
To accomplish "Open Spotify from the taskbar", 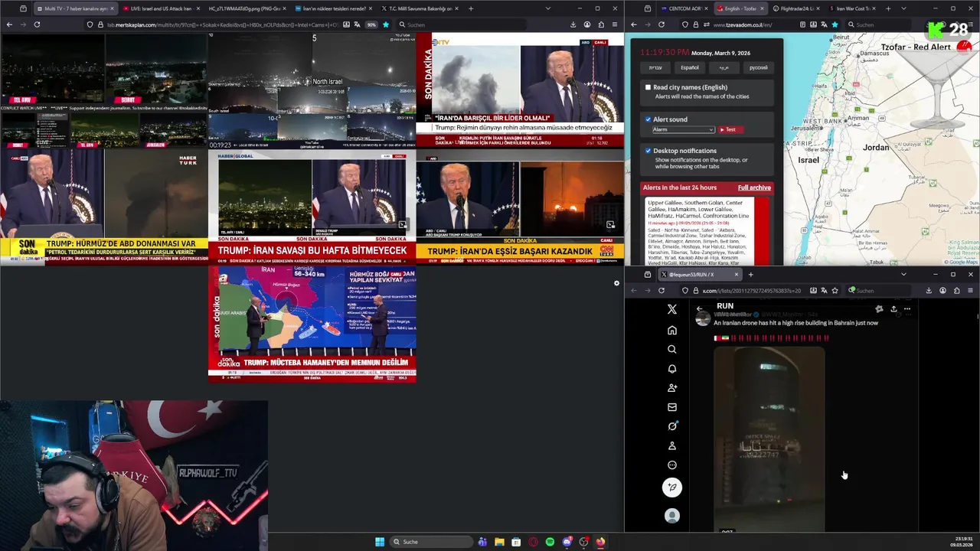I will pos(550,542).
